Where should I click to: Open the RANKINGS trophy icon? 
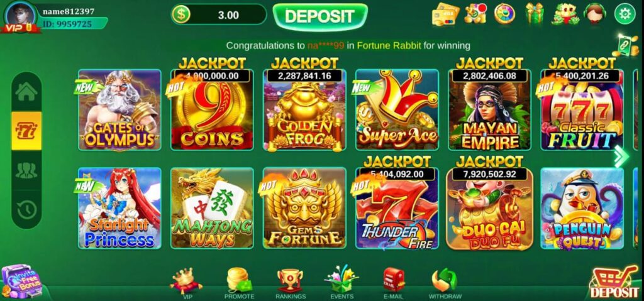point(291,280)
